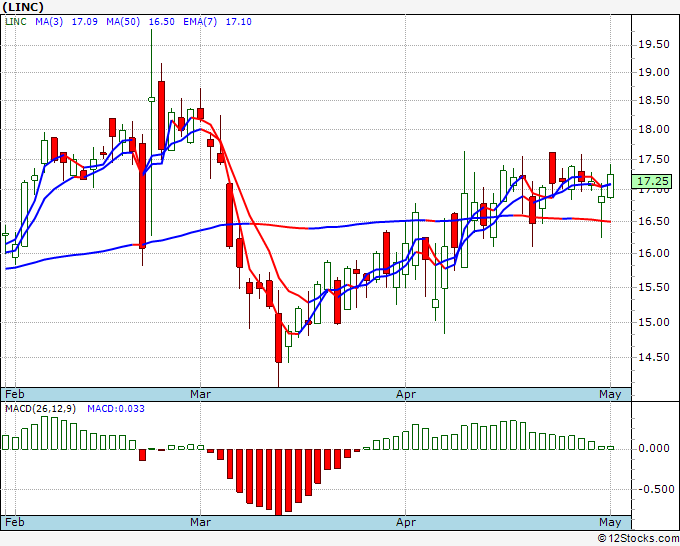680x546 pixels.
Task: Click the MA(3) value 17.09
Action: 85,22
